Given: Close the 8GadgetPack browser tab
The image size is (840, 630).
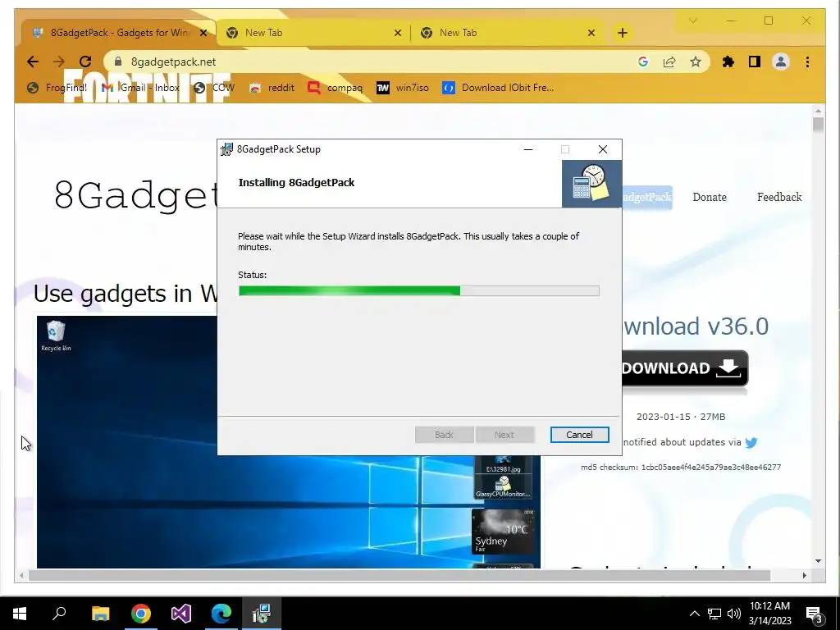Looking at the screenshot, I should (x=203, y=33).
